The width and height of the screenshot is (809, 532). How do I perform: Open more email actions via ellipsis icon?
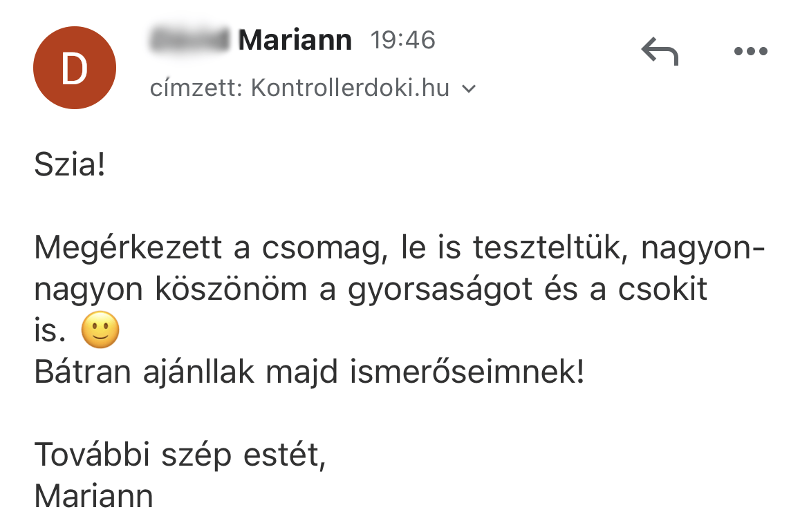pos(752,50)
